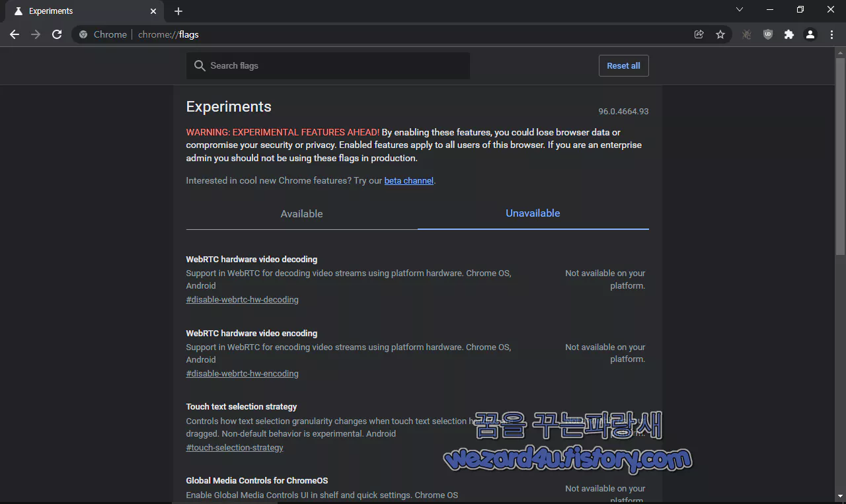Open the dimmed bug-shaped extension icon

(747, 34)
